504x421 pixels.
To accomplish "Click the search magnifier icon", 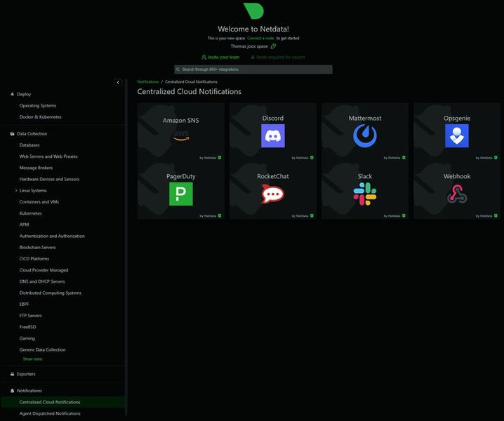I will click(x=178, y=69).
